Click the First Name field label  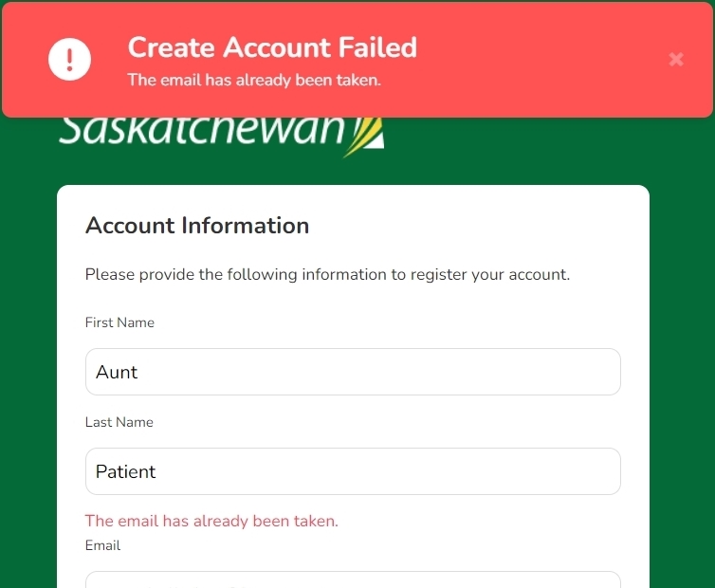point(119,322)
